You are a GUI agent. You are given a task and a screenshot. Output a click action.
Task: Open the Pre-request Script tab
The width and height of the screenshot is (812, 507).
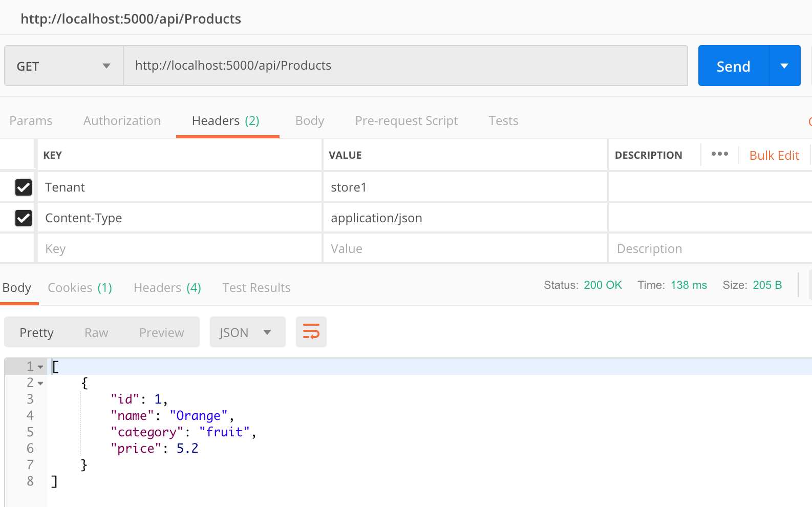(x=407, y=121)
